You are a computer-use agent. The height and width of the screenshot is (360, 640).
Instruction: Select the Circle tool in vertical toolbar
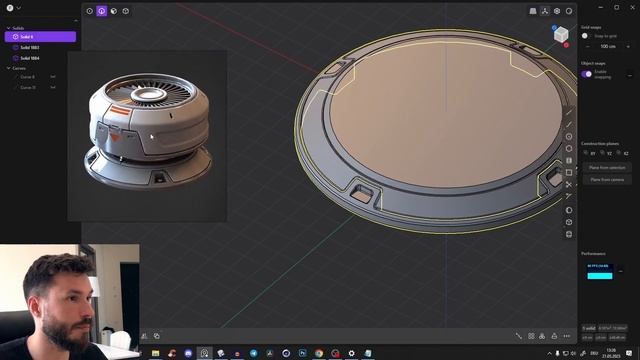click(569, 137)
